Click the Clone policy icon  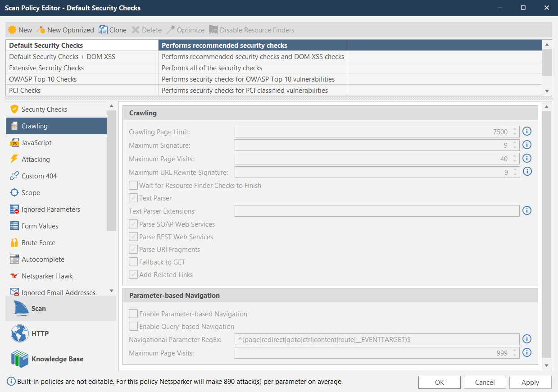click(103, 30)
